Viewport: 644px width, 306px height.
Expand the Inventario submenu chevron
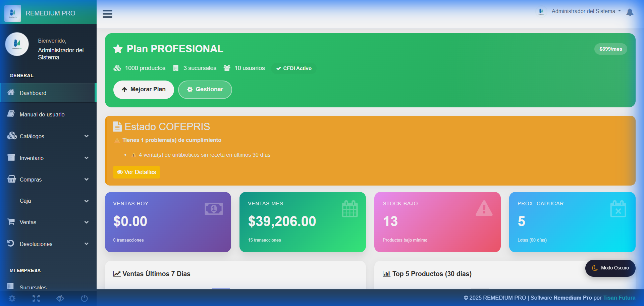click(x=87, y=158)
